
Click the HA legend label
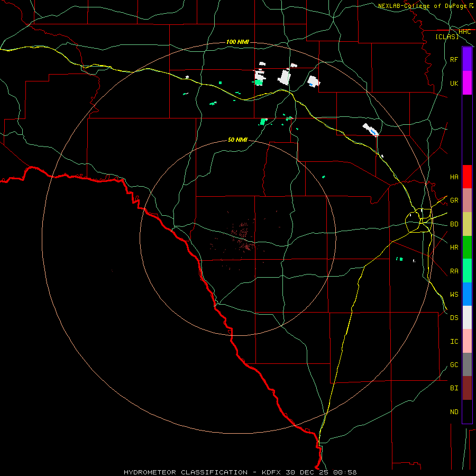click(454, 177)
